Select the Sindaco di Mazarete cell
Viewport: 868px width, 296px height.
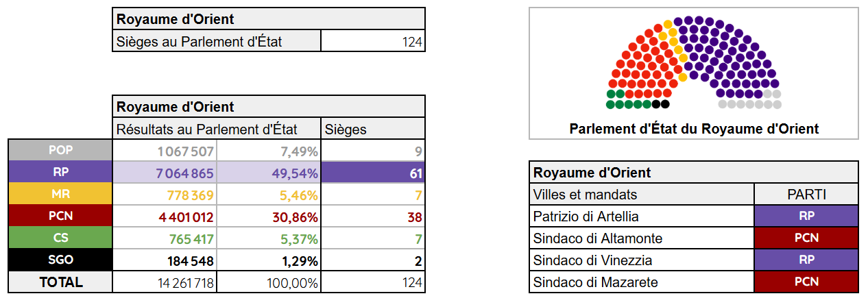(642, 282)
